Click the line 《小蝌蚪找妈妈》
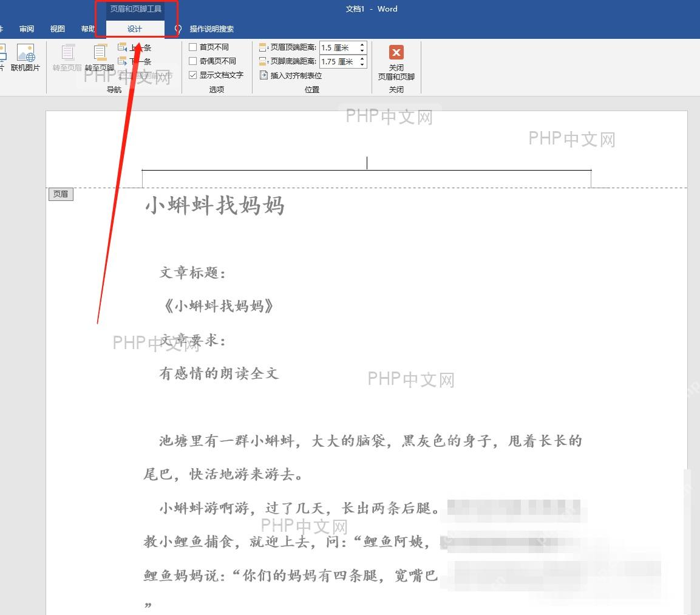Image resolution: width=700 pixels, height=615 pixels. point(219,306)
